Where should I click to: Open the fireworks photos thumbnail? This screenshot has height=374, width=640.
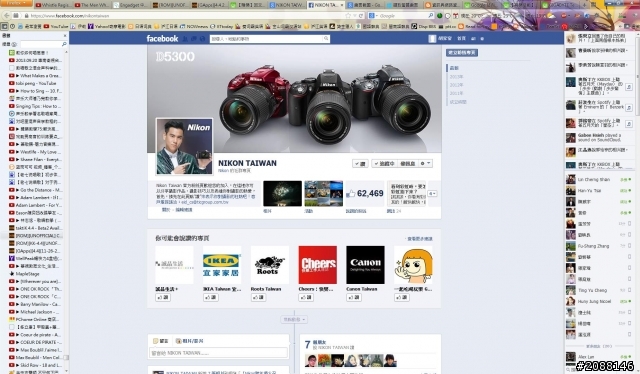[282, 194]
